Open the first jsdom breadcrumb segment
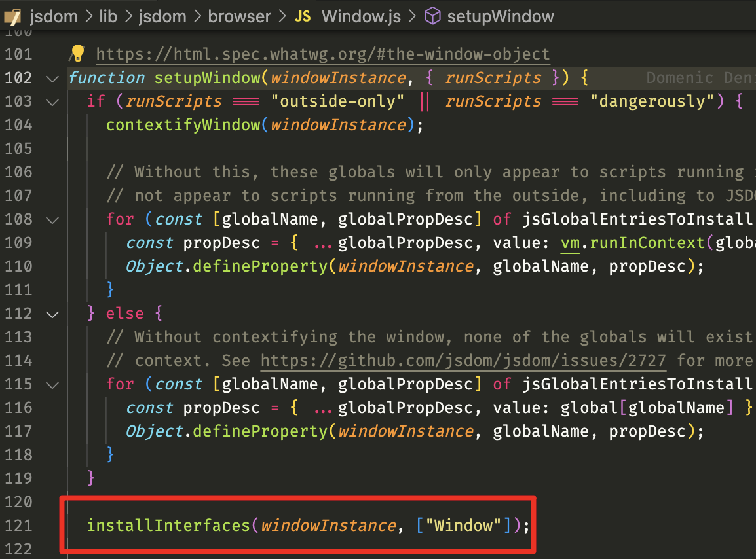The height and width of the screenshot is (559, 756). tap(54, 17)
